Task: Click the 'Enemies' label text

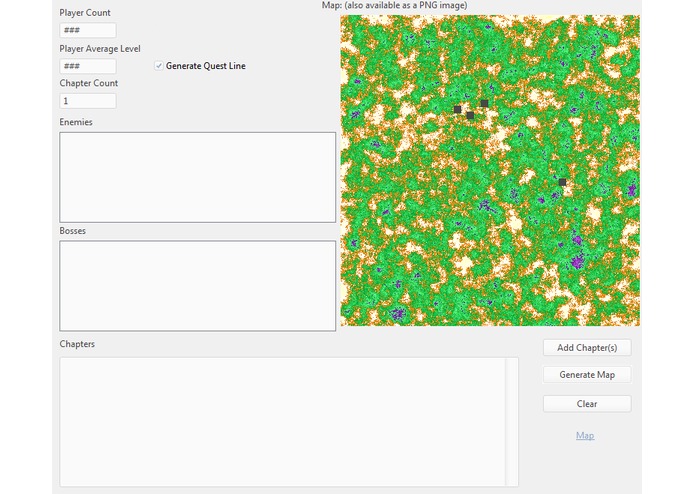Action: click(x=76, y=122)
